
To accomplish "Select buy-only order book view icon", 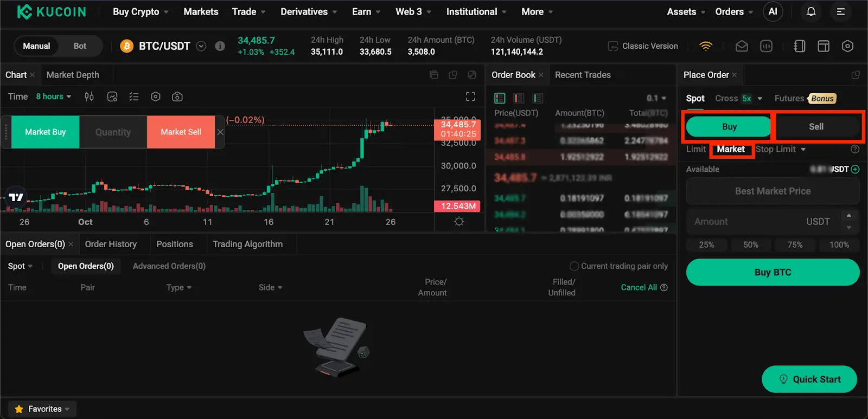I will (538, 98).
